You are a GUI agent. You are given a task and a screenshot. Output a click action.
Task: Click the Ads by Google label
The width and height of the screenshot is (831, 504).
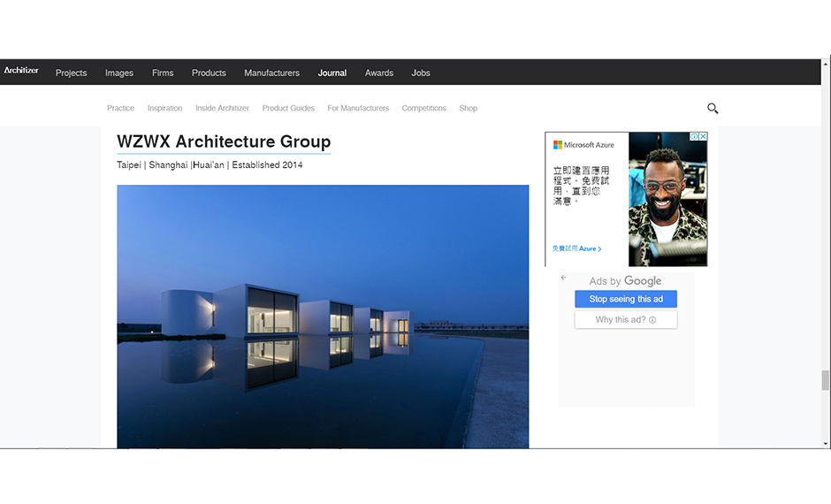(x=625, y=281)
